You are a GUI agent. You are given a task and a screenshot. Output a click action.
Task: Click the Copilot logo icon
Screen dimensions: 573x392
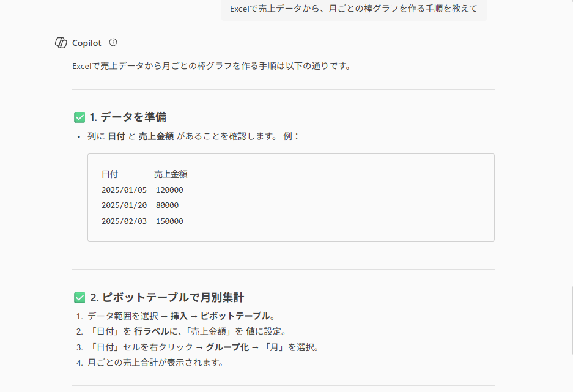click(x=61, y=43)
